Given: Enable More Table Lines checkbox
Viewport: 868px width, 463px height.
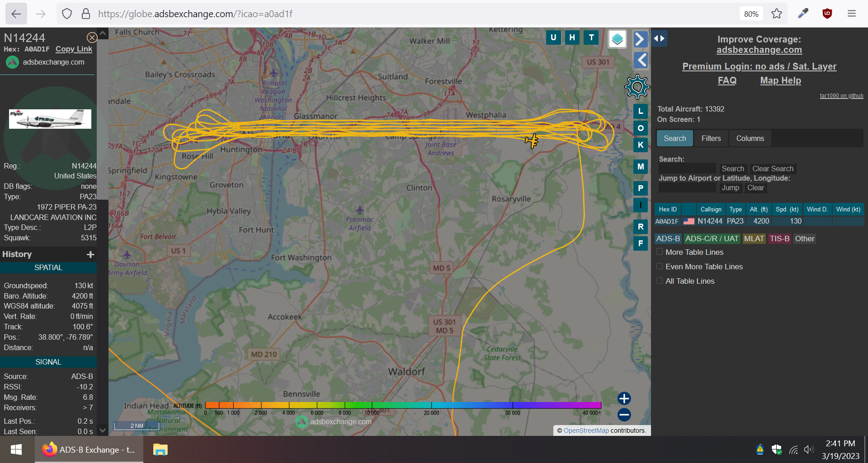Looking at the screenshot, I should 660,252.
